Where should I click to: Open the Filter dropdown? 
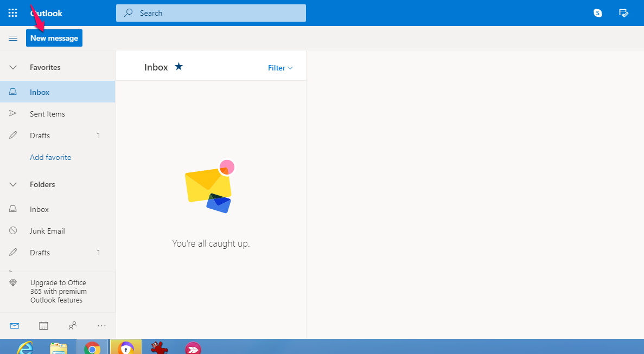coord(280,68)
